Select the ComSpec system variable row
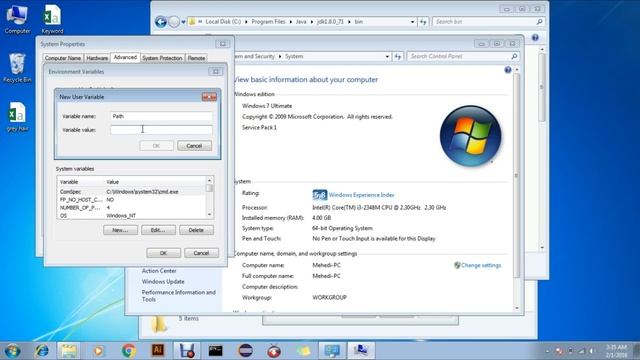This screenshot has height=360, width=640. click(x=131, y=192)
